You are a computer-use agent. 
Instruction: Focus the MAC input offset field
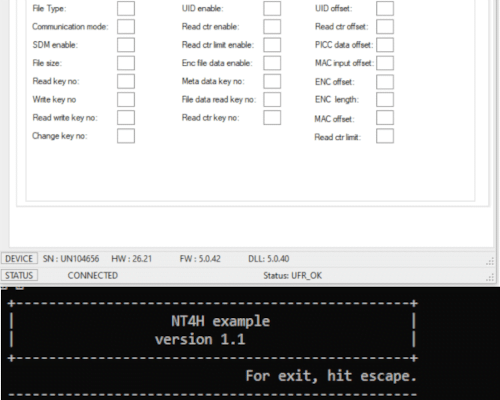click(385, 63)
